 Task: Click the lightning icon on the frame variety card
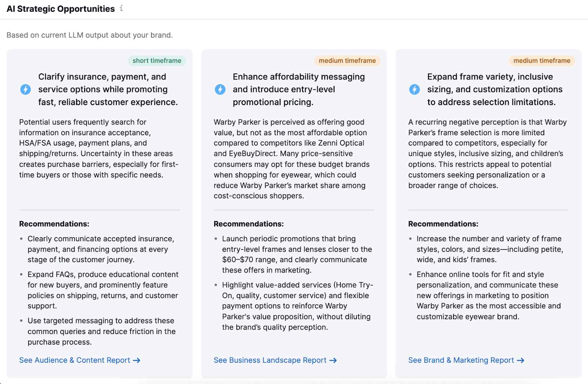pos(414,89)
